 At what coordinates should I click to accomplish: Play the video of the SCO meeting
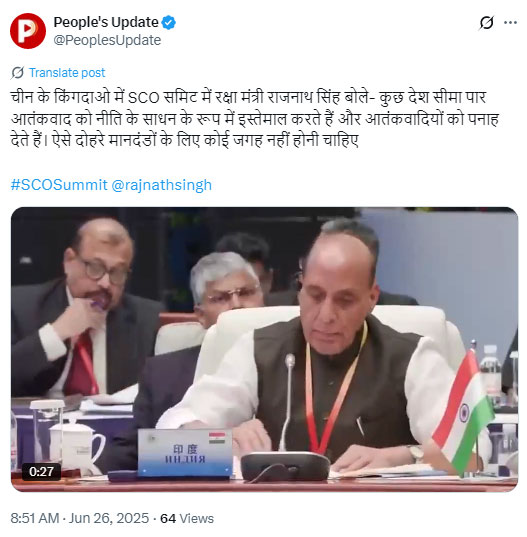point(264,349)
